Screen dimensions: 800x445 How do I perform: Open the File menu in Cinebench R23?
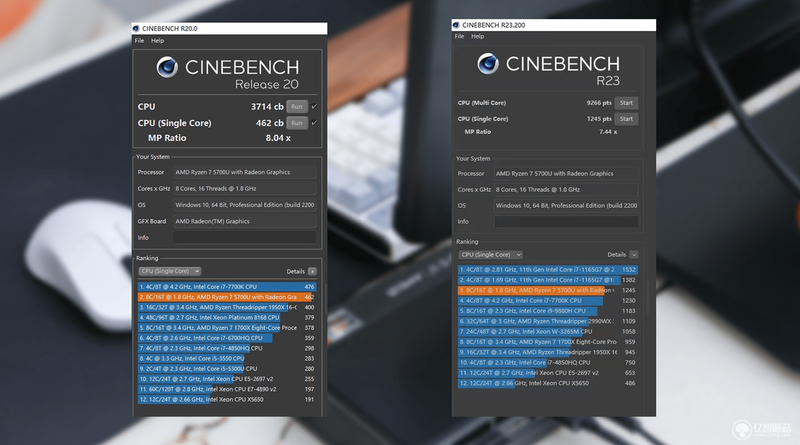pos(459,36)
